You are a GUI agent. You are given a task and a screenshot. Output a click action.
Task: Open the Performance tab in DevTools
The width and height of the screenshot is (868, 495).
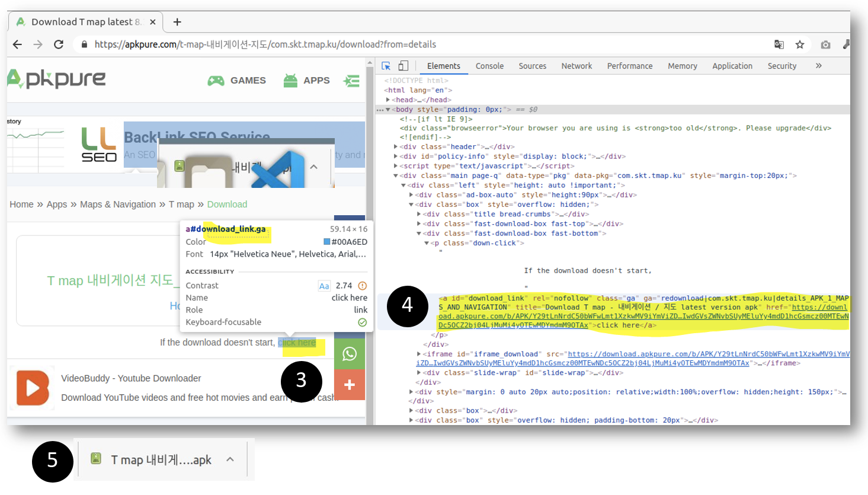(630, 66)
